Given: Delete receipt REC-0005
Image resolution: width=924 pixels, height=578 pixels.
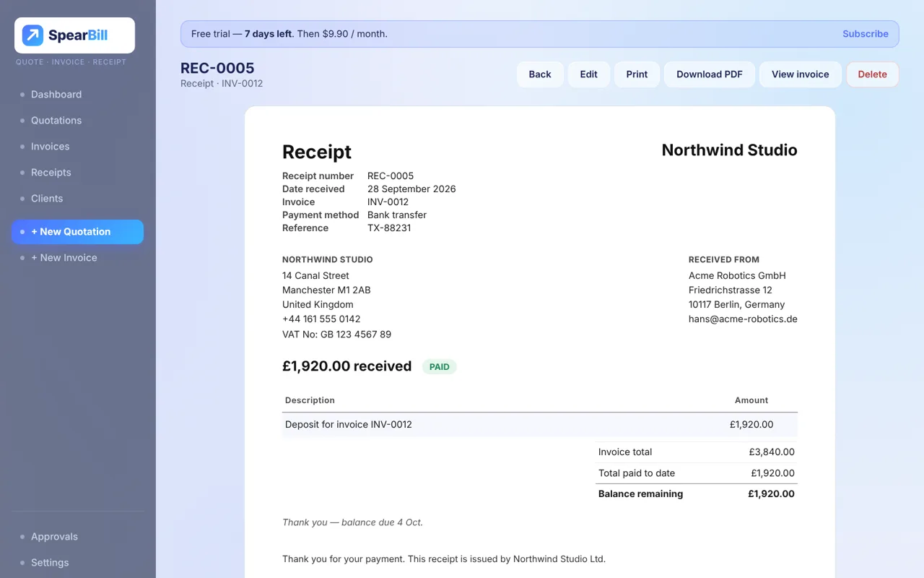Looking at the screenshot, I should [x=873, y=74].
